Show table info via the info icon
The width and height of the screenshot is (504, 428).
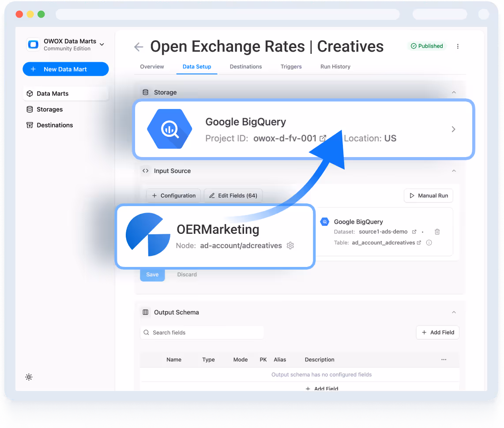(429, 243)
